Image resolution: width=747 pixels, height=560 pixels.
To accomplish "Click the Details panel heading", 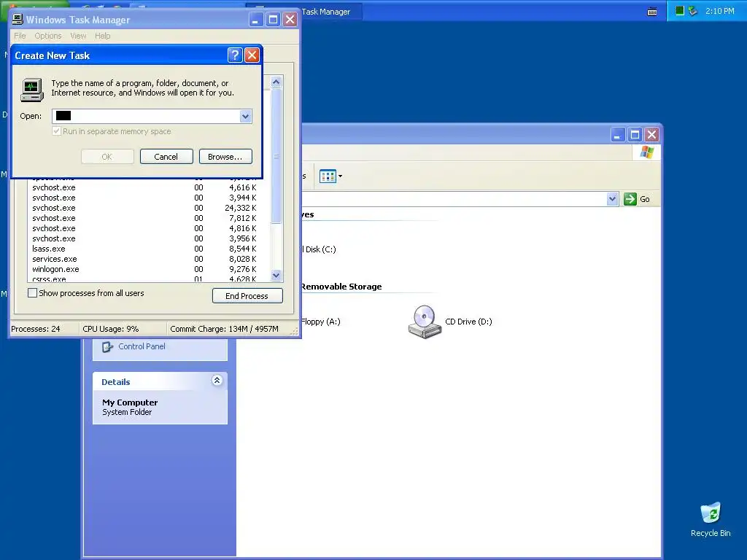I will coord(116,382).
